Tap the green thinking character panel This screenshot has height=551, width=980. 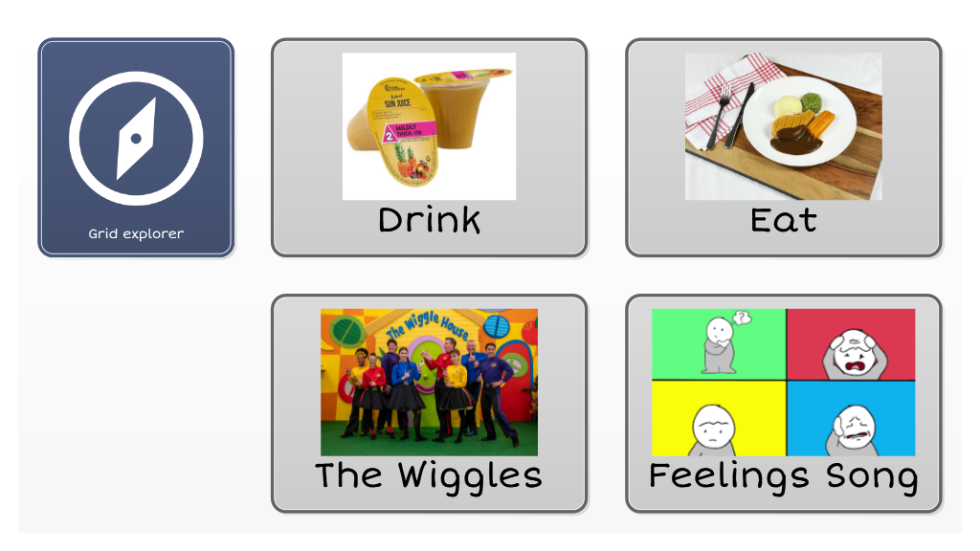719,344
